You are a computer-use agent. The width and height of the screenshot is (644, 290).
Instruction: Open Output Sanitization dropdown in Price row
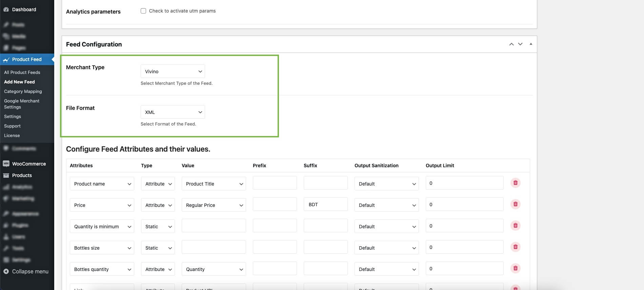coord(387,205)
